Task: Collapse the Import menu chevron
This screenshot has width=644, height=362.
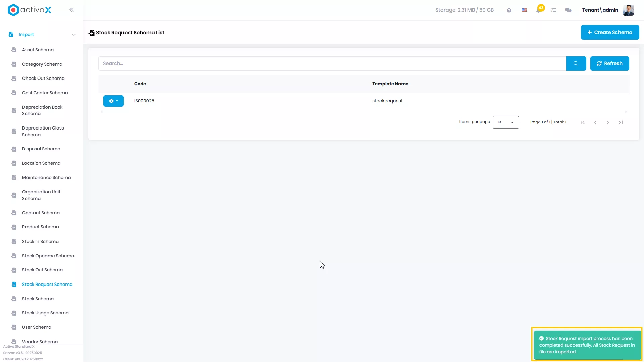Action: [73, 35]
